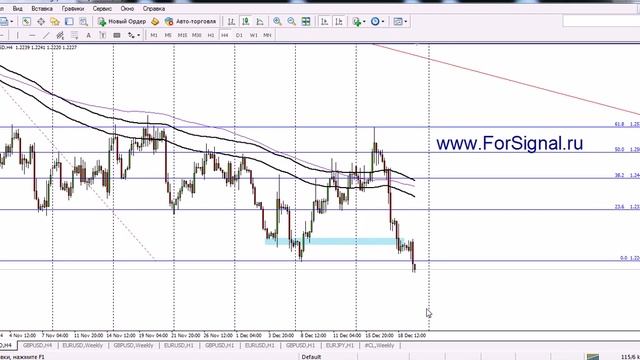Expand the arrows tool dropdown
Image resolution: width=640 pixels, height=360 pixels.
tap(138, 36)
